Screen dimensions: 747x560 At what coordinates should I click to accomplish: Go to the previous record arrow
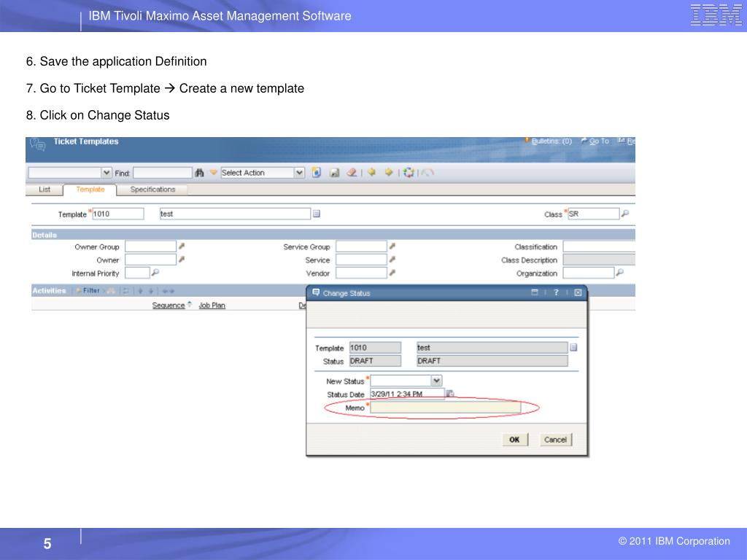371,172
